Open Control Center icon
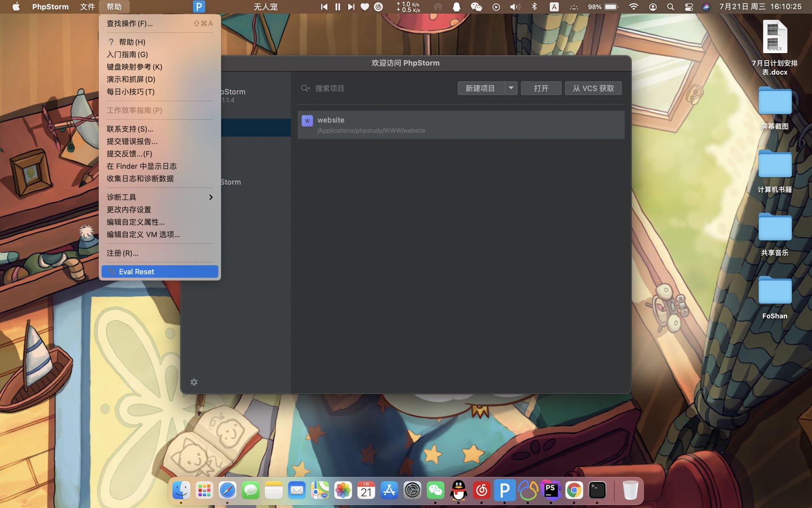 coord(689,7)
